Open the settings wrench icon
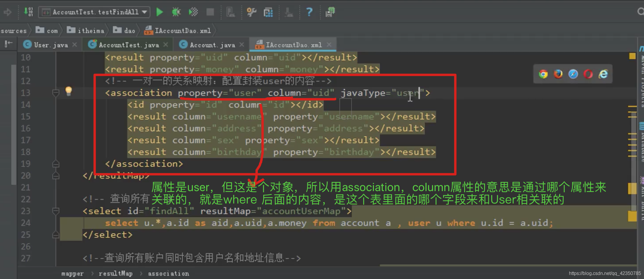 click(x=251, y=12)
